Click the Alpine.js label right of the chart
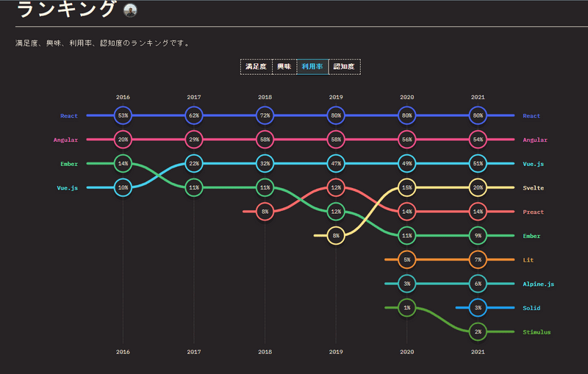This screenshot has height=374, width=588. (x=539, y=284)
